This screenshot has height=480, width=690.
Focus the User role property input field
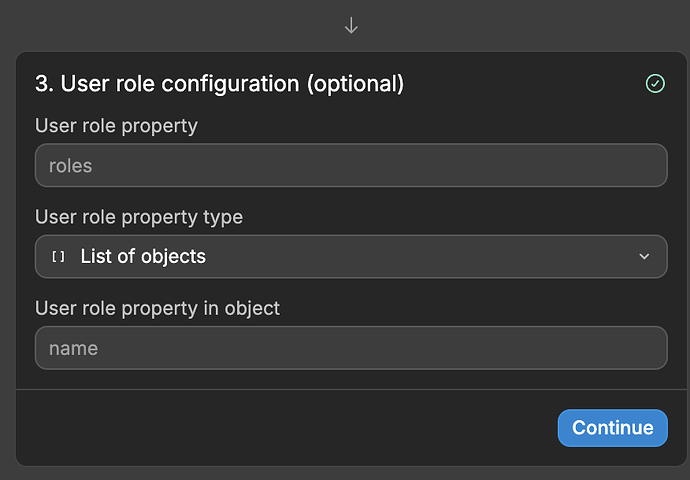[351, 165]
